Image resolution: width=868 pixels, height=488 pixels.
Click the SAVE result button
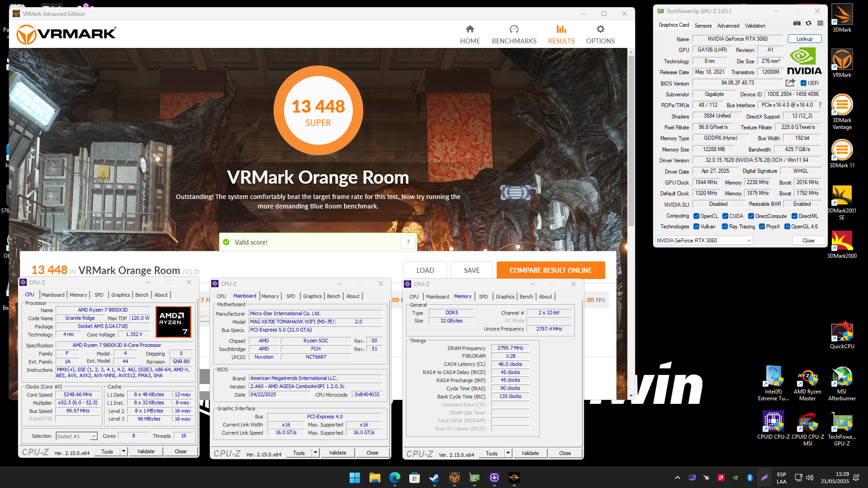tap(471, 270)
